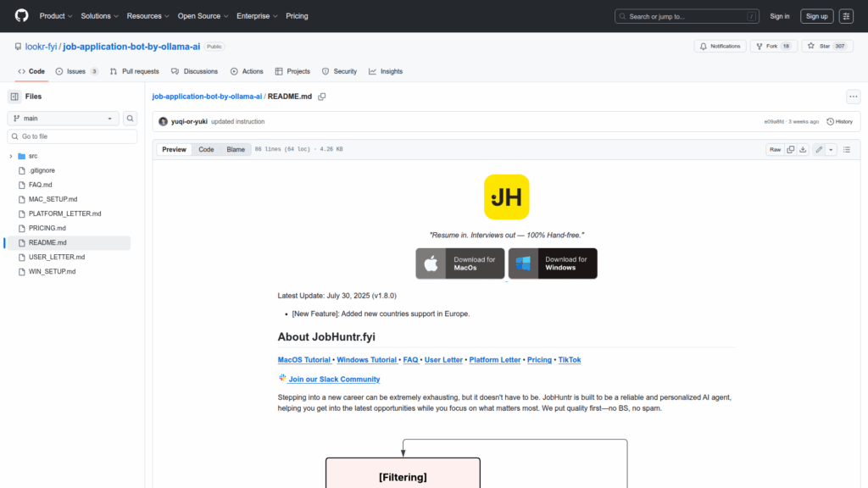Open the command palette icon in header
Viewport: 868px width, 488px height.
pyautogui.click(x=846, y=17)
